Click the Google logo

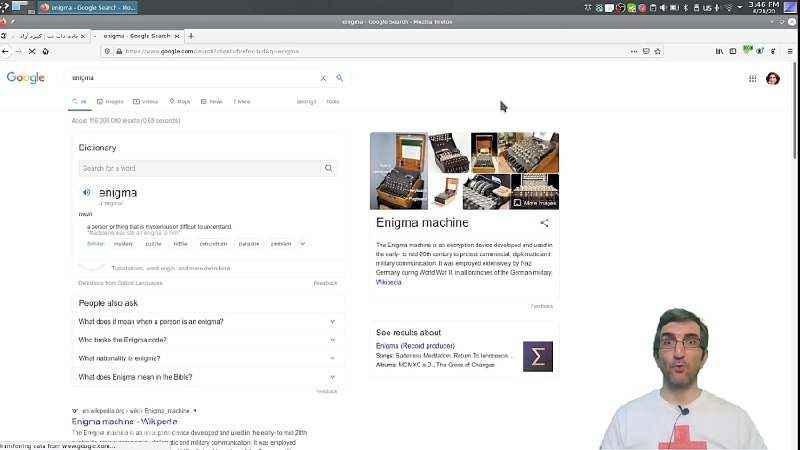pyautogui.click(x=26, y=78)
